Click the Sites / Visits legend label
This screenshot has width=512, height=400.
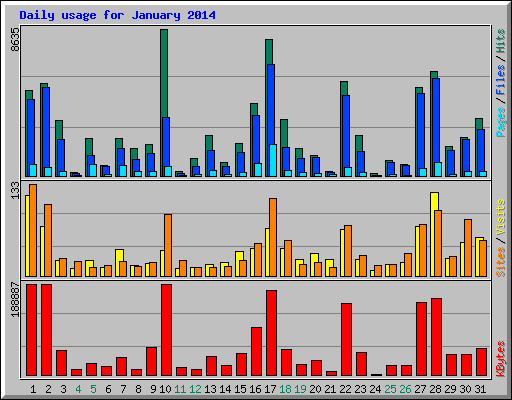click(x=501, y=238)
